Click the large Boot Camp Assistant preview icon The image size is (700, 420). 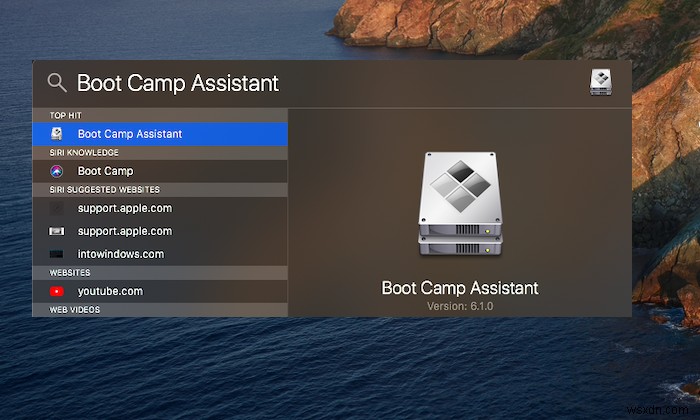pyautogui.click(x=460, y=204)
